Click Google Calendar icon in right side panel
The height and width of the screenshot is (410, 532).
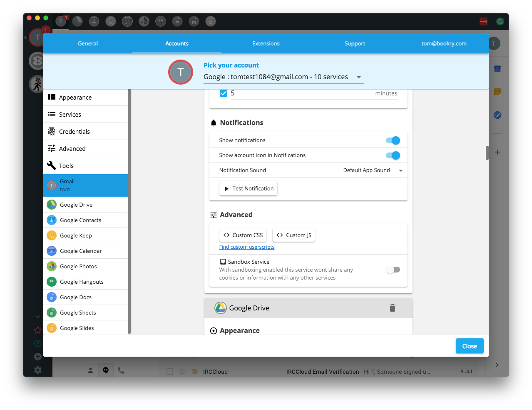[x=497, y=68]
